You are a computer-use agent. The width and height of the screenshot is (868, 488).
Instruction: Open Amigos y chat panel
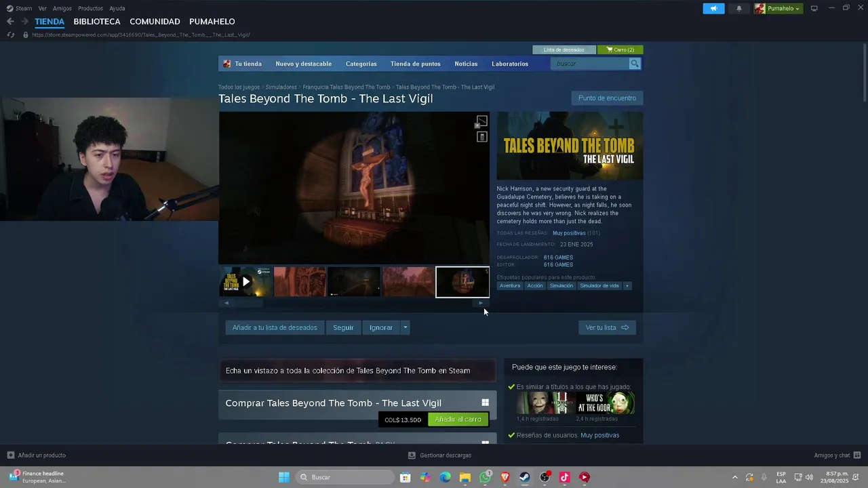[x=837, y=455]
